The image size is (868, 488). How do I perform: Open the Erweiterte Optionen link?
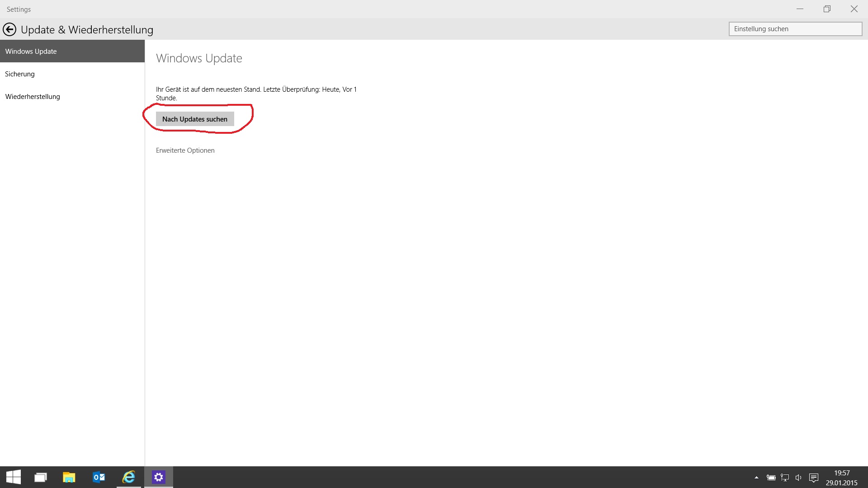coord(185,150)
